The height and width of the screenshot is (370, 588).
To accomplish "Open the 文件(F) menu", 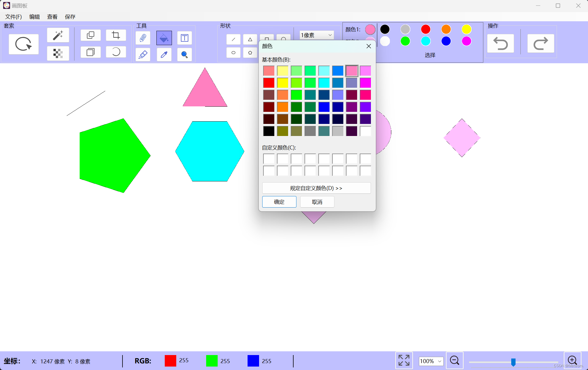I will click(14, 17).
